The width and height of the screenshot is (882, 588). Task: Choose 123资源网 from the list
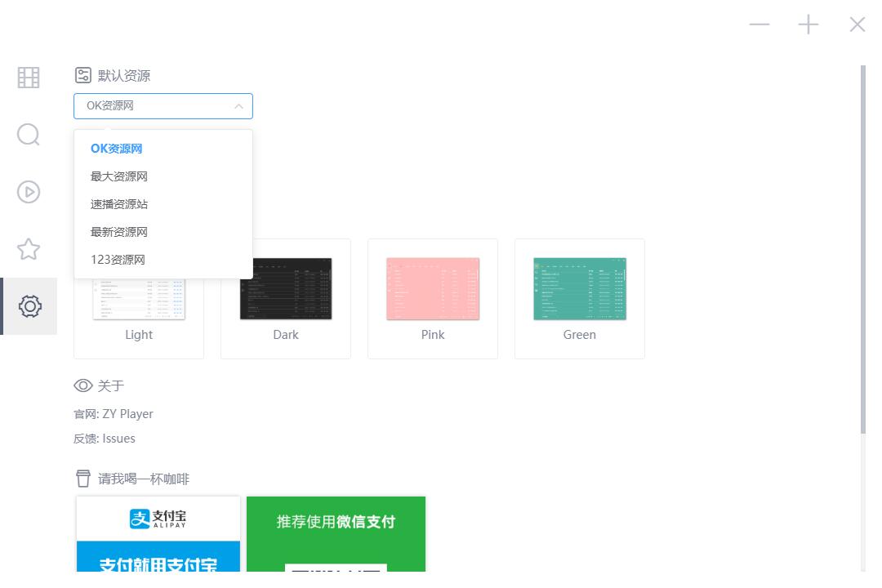click(118, 260)
